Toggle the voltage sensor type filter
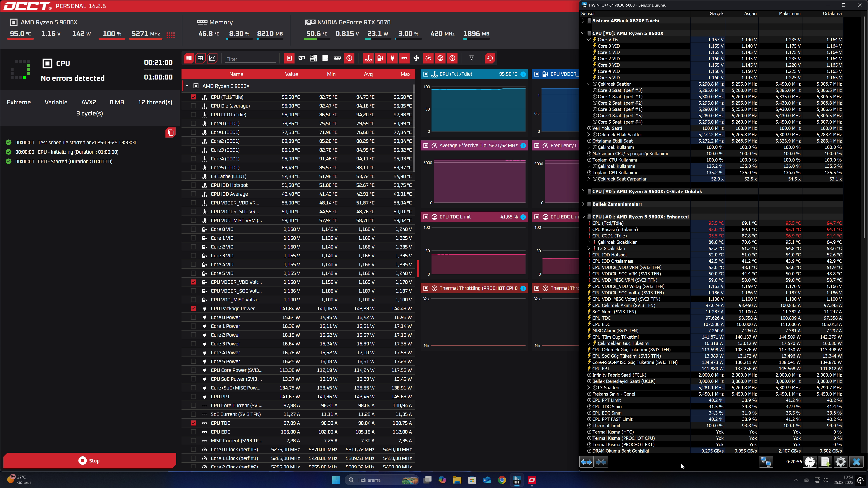Screen dimensions: 868x488 (380, 58)
